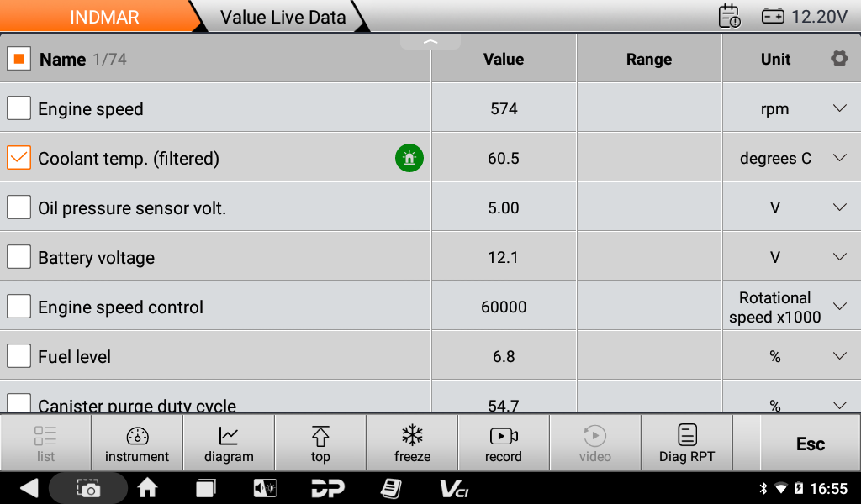Open the instrument gauge view
Screen dimensions: 861x504
pyautogui.click(x=137, y=444)
